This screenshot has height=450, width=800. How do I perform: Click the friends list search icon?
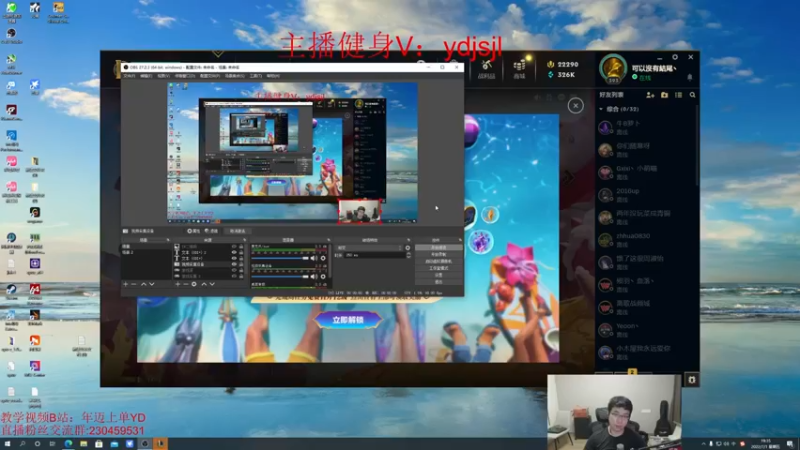pyautogui.click(x=692, y=95)
